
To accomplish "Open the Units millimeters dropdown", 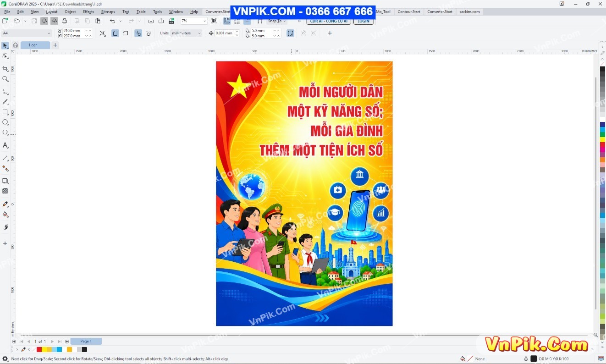I will click(199, 33).
